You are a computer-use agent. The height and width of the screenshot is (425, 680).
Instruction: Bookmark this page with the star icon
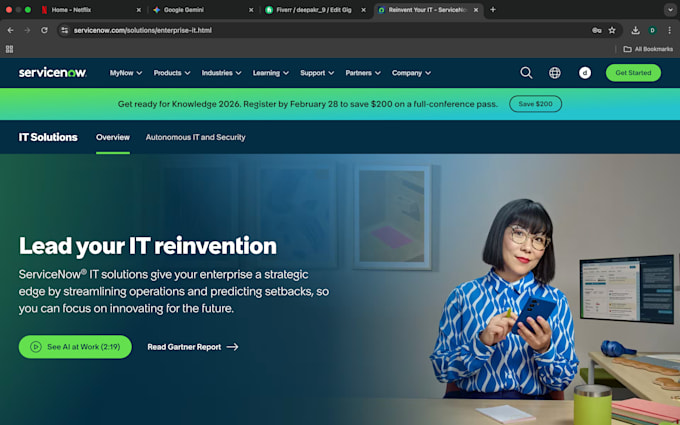pos(612,30)
